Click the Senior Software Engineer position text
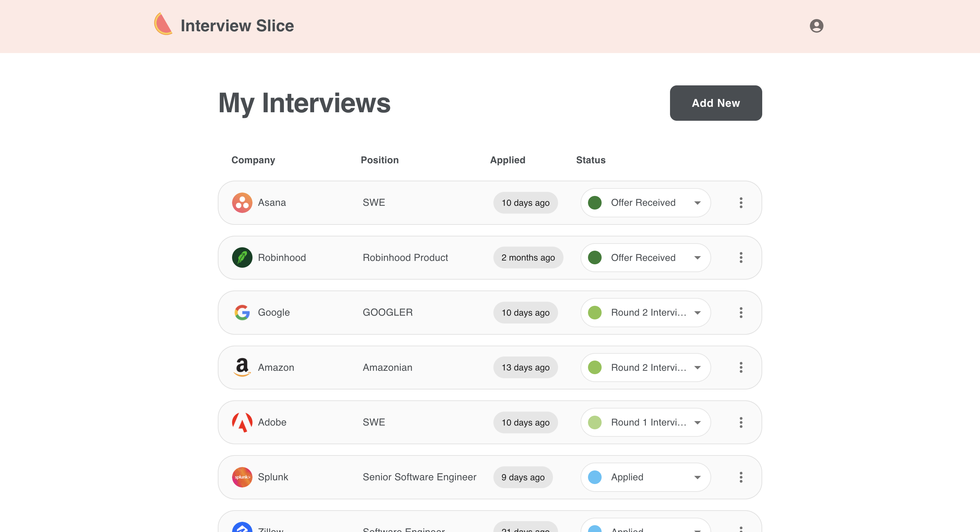 [419, 477]
